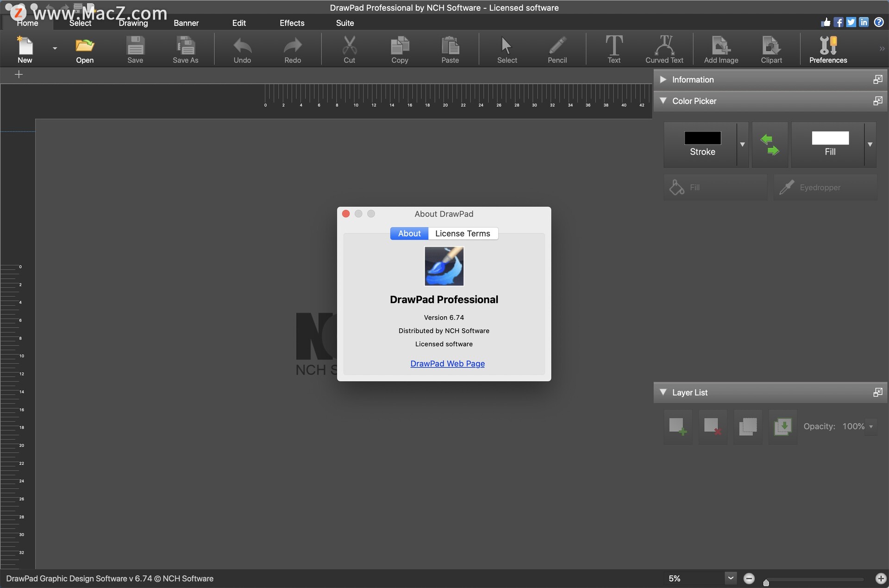Click the merge layer down icon

[x=783, y=426]
